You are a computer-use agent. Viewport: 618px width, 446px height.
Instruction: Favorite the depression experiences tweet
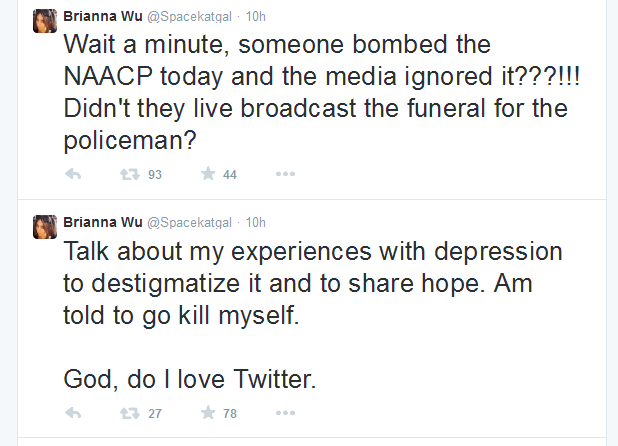coord(208,413)
